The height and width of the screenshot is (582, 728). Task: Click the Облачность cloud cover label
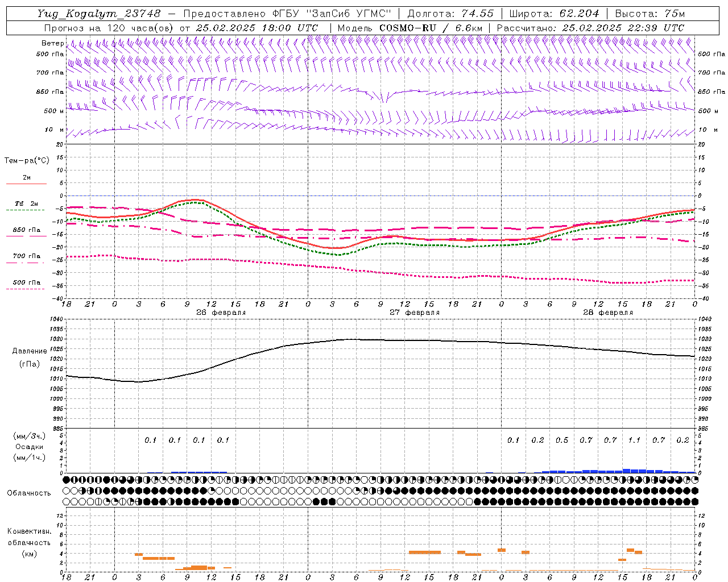point(29,493)
